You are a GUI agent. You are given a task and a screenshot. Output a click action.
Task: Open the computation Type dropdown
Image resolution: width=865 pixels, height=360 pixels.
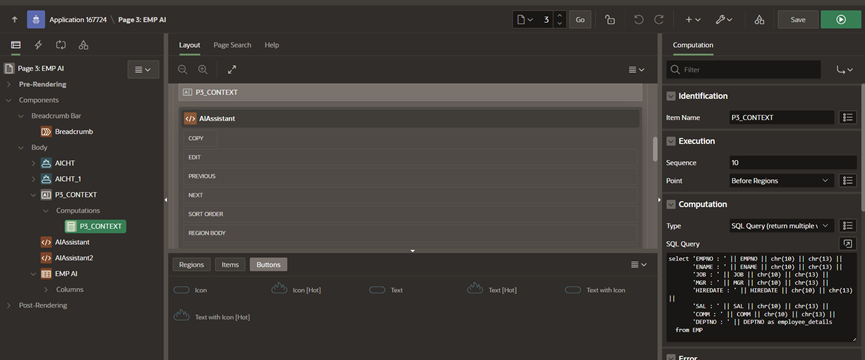[781, 225]
